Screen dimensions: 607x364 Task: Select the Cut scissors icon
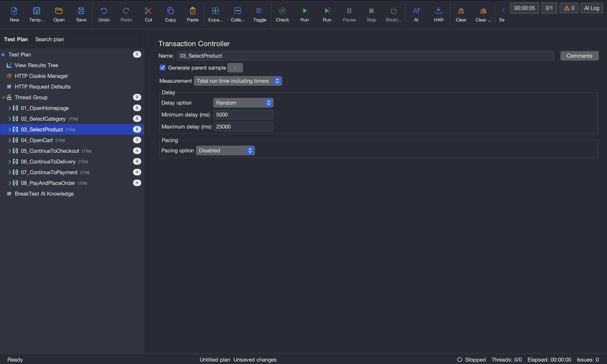148,11
